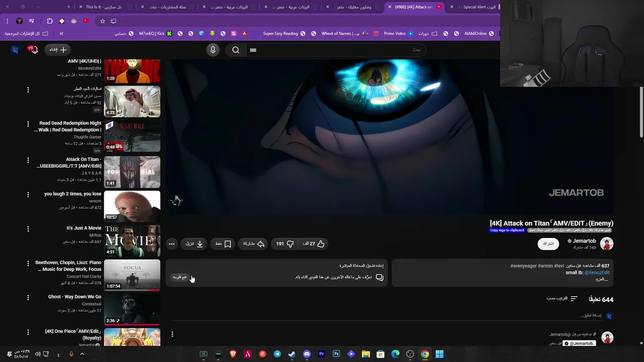The image size is (644, 362).
Task: Close the '[4K] Attack on' tab
Action: [x=389, y=7]
